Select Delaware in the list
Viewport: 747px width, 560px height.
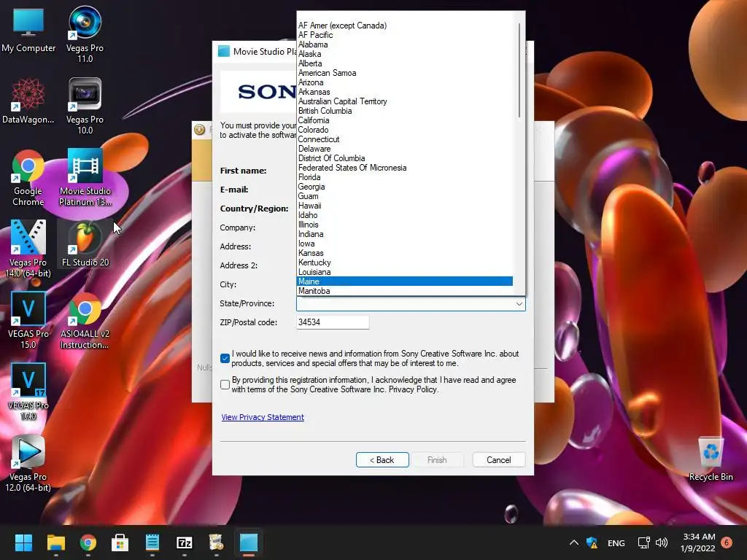pyautogui.click(x=404, y=149)
